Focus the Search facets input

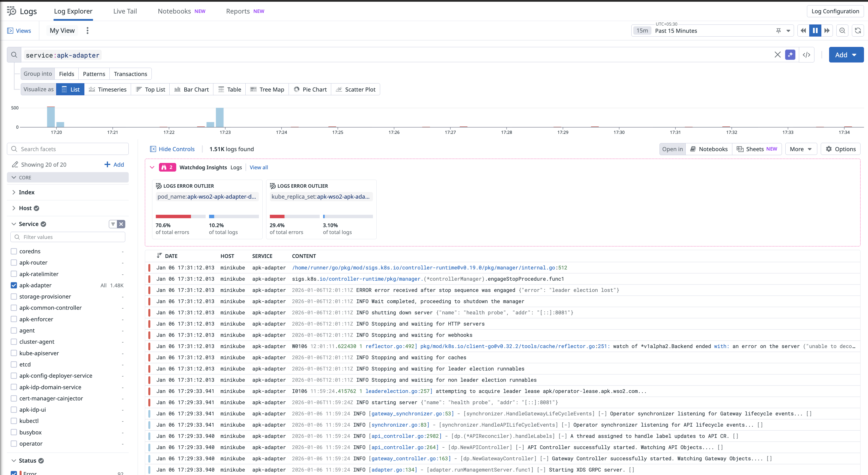pos(68,149)
